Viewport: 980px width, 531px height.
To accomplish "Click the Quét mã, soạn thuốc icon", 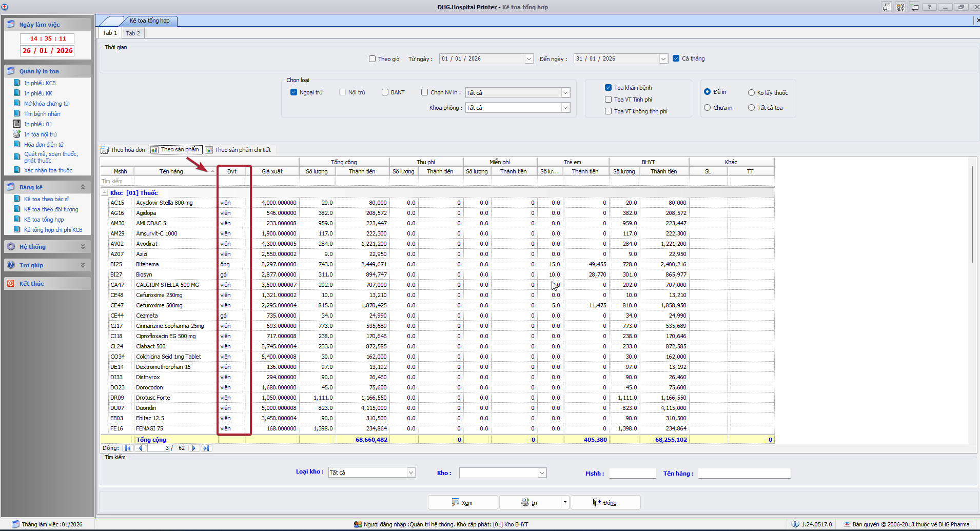I will pos(16,157).
